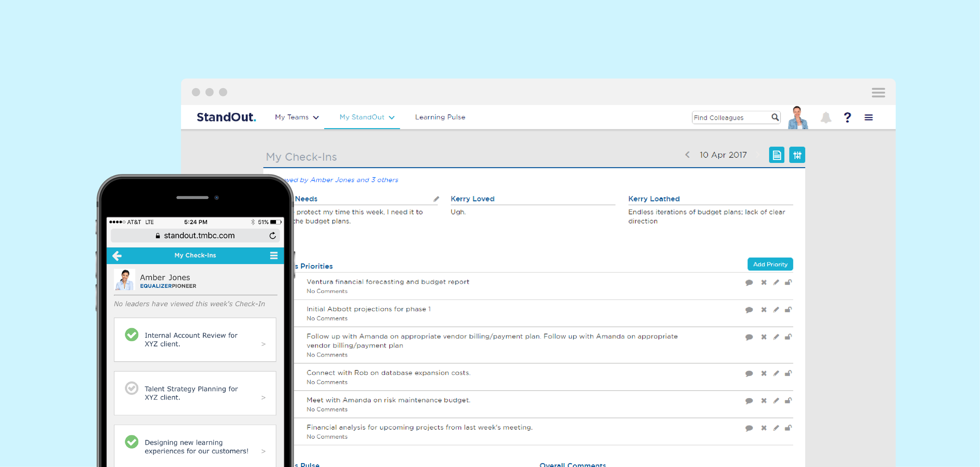Image resolution: width=980 pixels, height=467 pixels.
Task: Delete Initial Abbott projections priority
Action: 764,310
